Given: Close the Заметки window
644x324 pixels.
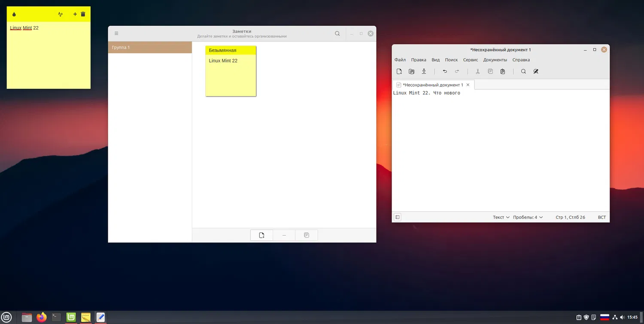Looking at the screenshot, I should coord(371,33).
